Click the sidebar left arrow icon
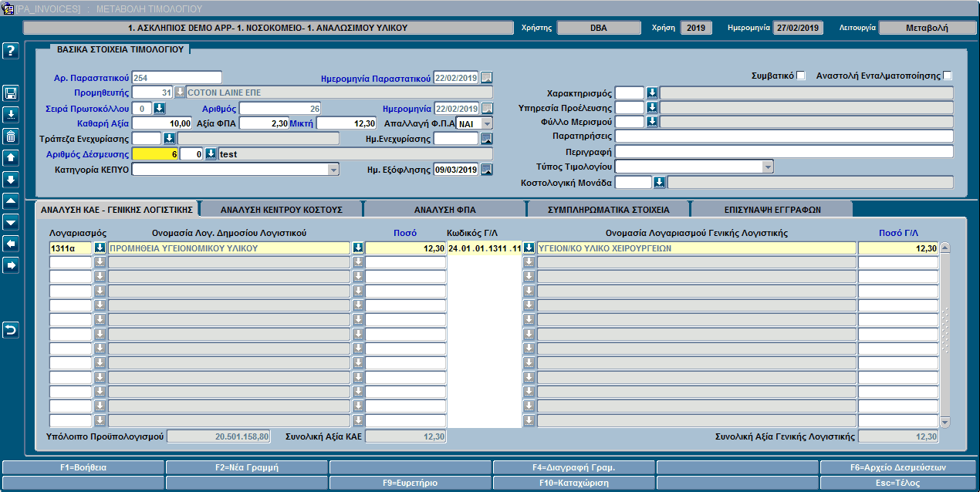The image size is (980, 492). 11,244
